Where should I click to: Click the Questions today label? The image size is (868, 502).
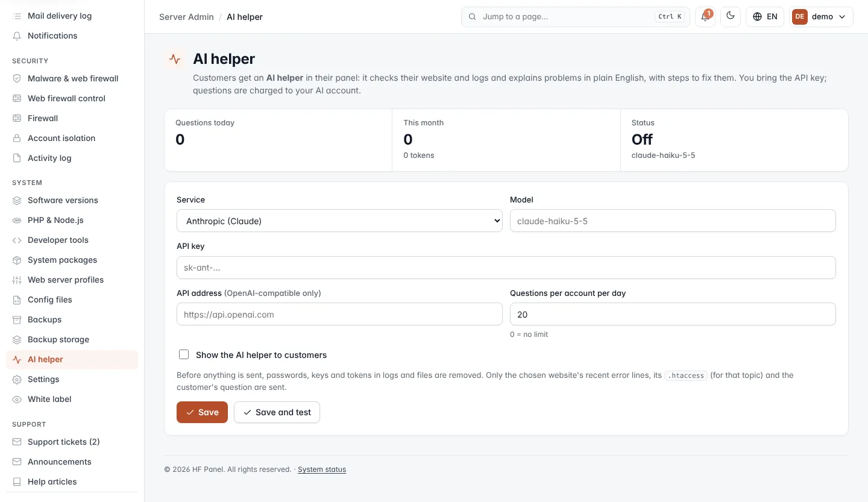point(205,123)
